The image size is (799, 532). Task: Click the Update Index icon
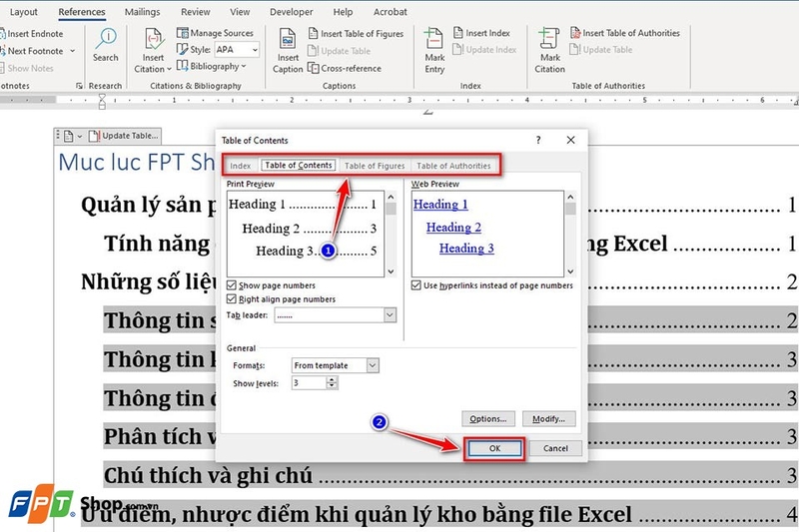(x=457, y=49)
